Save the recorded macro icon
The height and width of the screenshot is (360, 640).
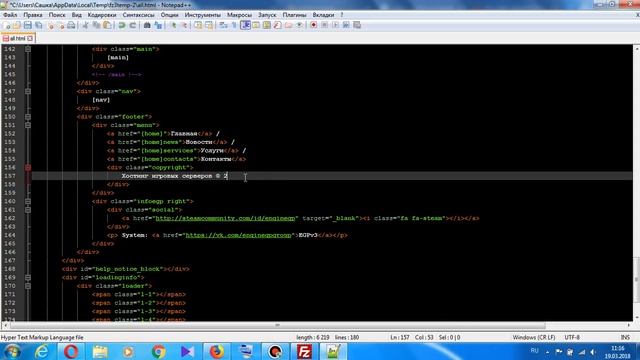[357, 25]
